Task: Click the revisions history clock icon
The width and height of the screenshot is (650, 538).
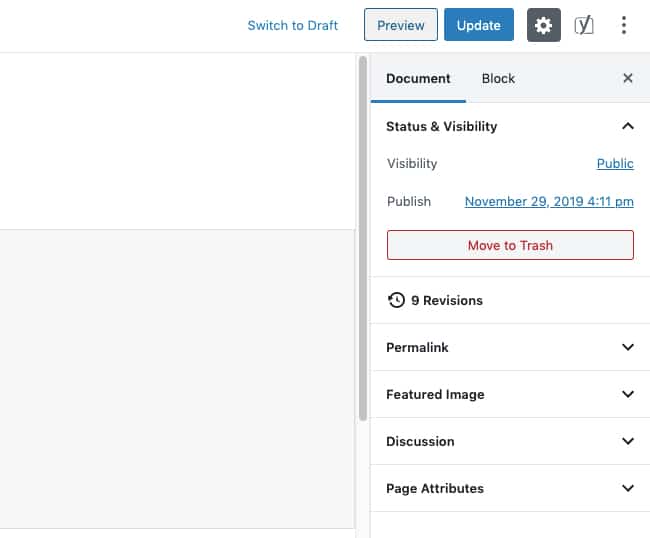Action: (396, 300)
